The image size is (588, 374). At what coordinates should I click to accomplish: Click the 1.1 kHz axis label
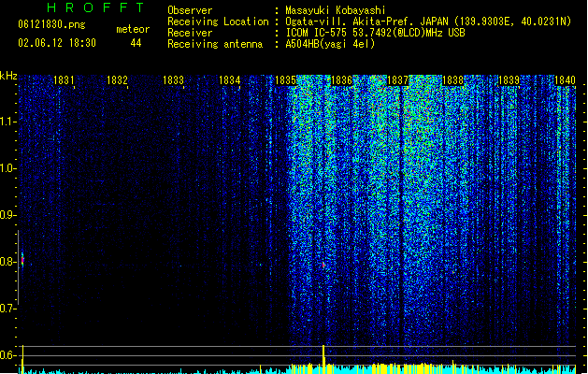tap(7, 122)
